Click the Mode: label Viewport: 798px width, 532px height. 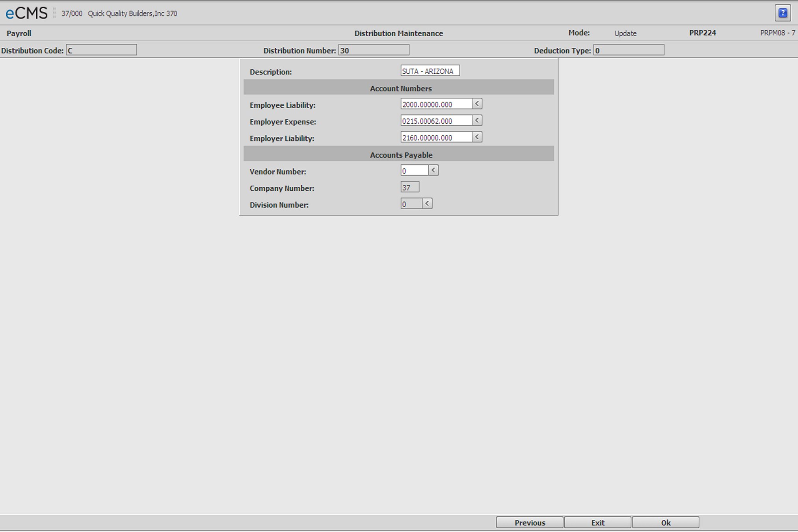click(x=579, y=33)
